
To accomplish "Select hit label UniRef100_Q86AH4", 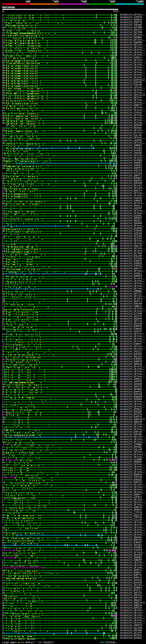I will (131, 223).
